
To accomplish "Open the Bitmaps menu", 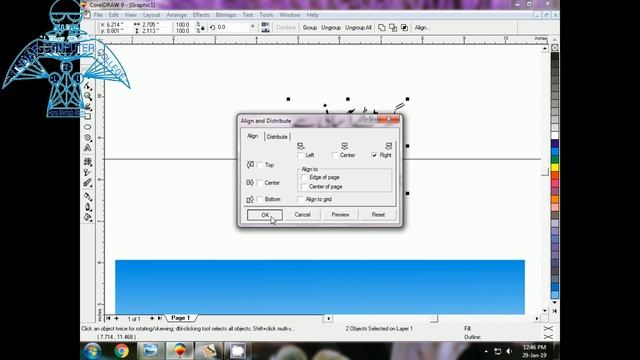I will 226,15.
